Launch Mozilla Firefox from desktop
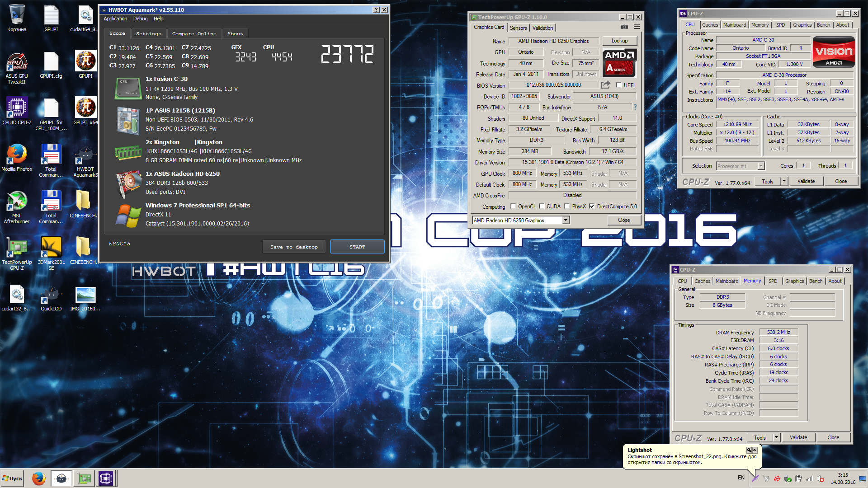The height and width of the screenshot is (488, 868). click(x=17, y=158)
